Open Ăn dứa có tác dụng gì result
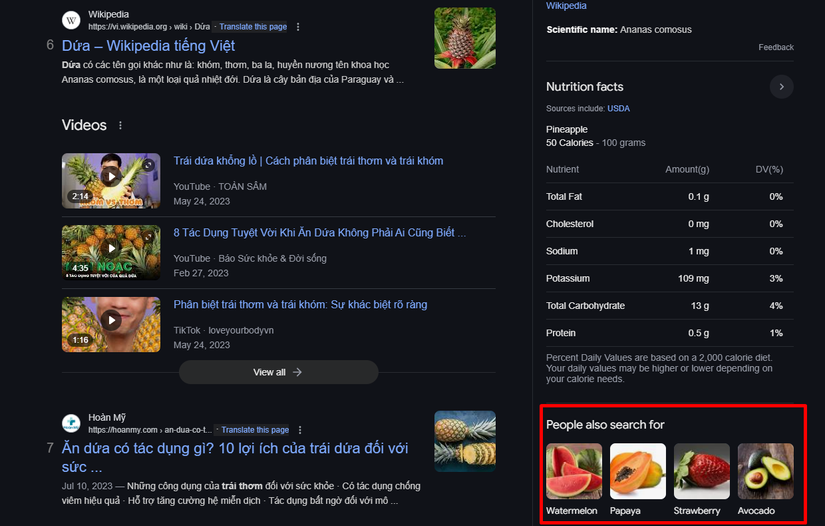 (x=235, y=458)
